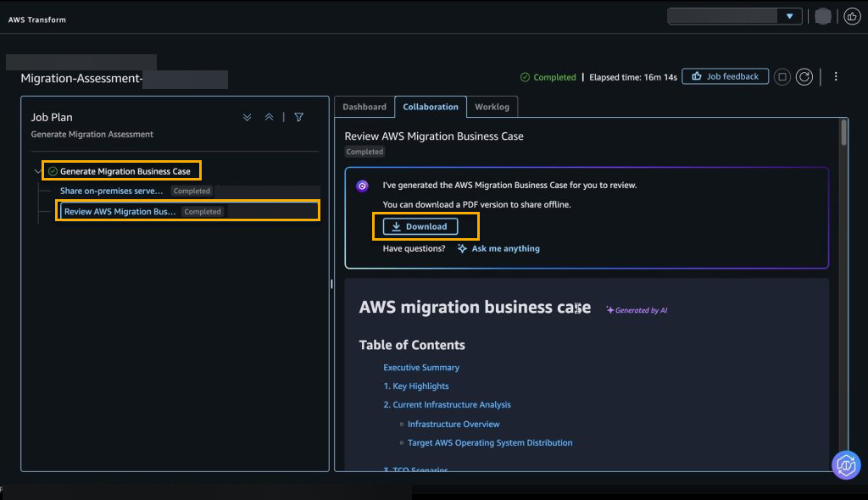Select Generate Migration Business Case step
The image size is (868, 500).
pyautogui.click(x=125, y=172)
